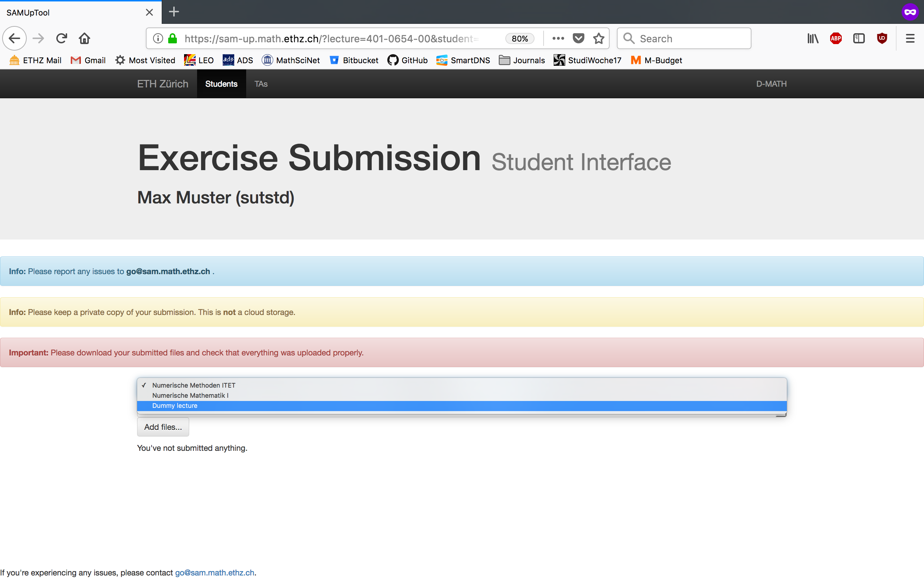The height and width of the screenshot is (578, 924).
Task: Click the footer go@sam.math.ethz.ch link
Action: 215,572
